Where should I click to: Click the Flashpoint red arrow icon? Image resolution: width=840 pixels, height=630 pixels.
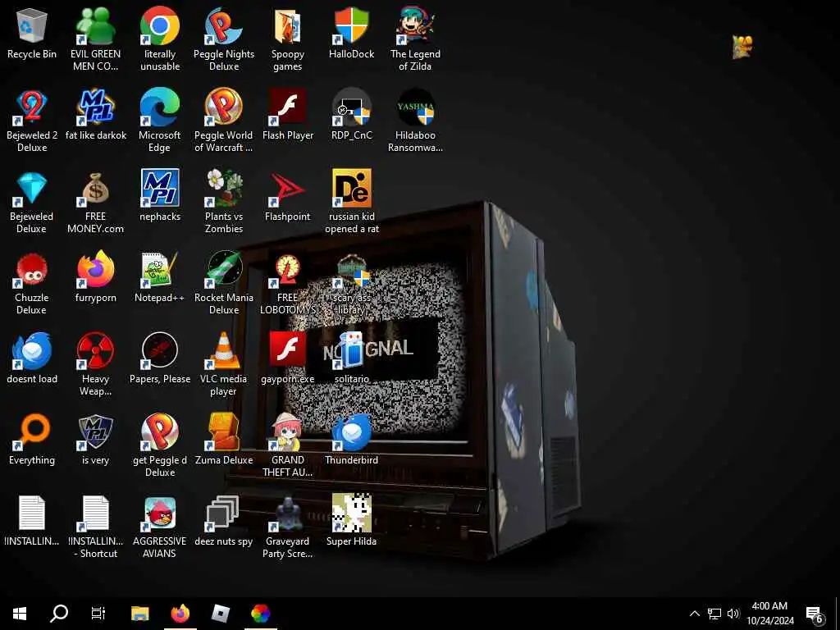pos(288,189)
